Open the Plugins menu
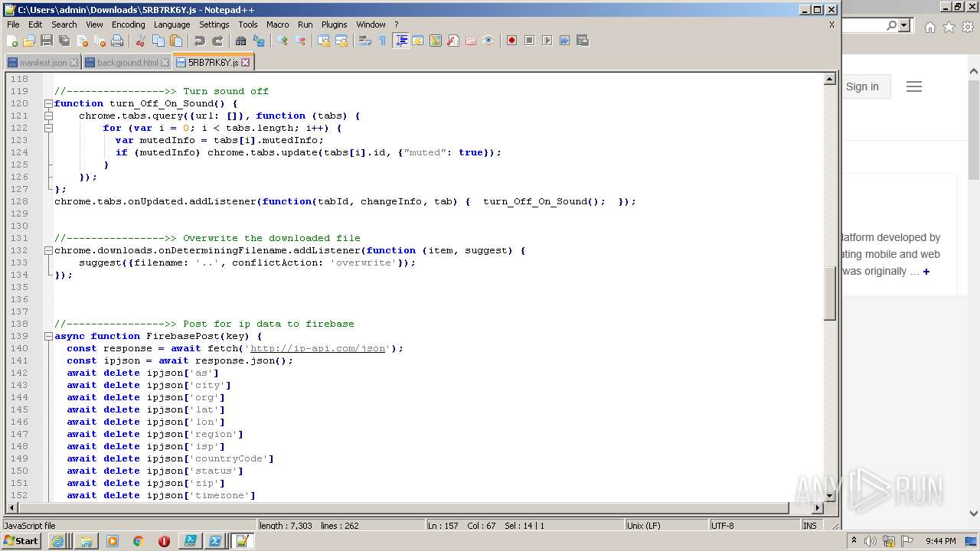The width and height of the screenshot is (980, 551). coord(334,24)
